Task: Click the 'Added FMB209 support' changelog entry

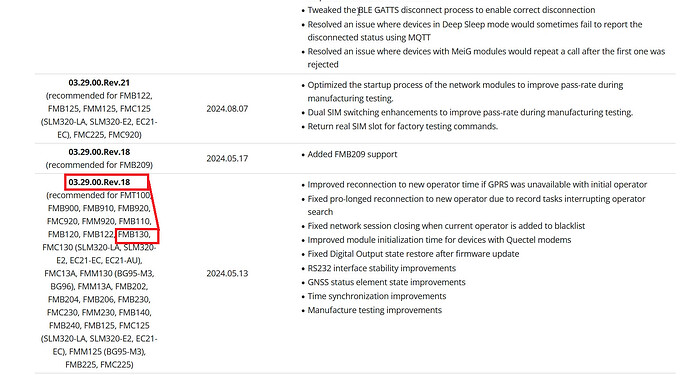Action: (x=352, y=154)
